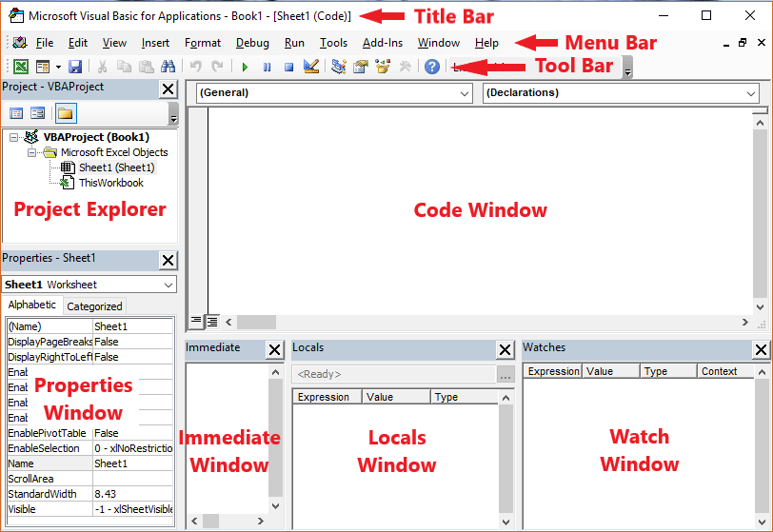Toggle Design Mode icon
Viewport: 773px width, 532px height.
coord(311,66)
